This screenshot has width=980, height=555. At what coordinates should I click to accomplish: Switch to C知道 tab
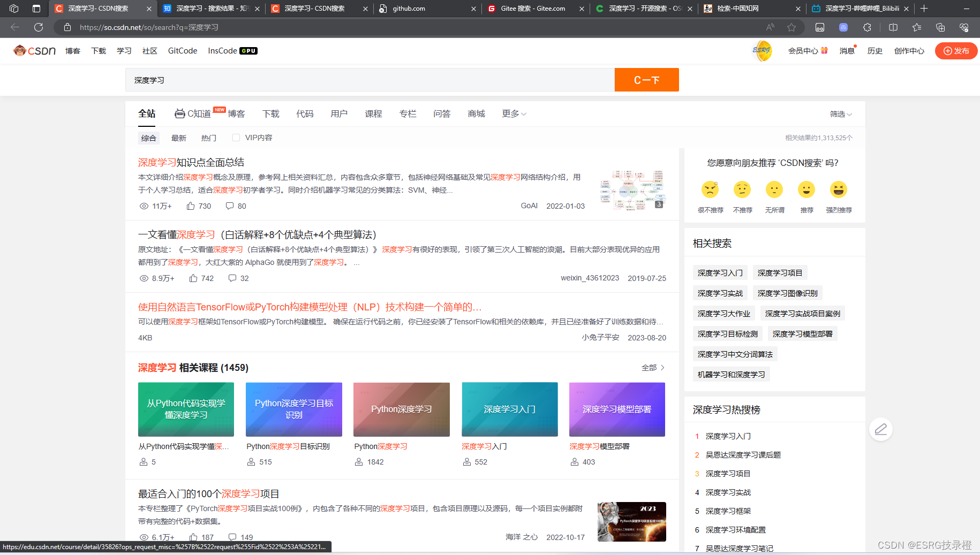pyautogui.click(x=193, y=113)
